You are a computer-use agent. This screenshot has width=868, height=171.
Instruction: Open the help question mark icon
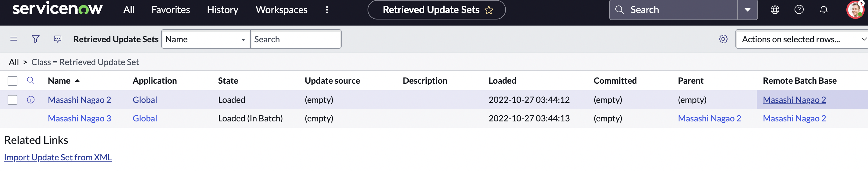[x=799, y=10]
